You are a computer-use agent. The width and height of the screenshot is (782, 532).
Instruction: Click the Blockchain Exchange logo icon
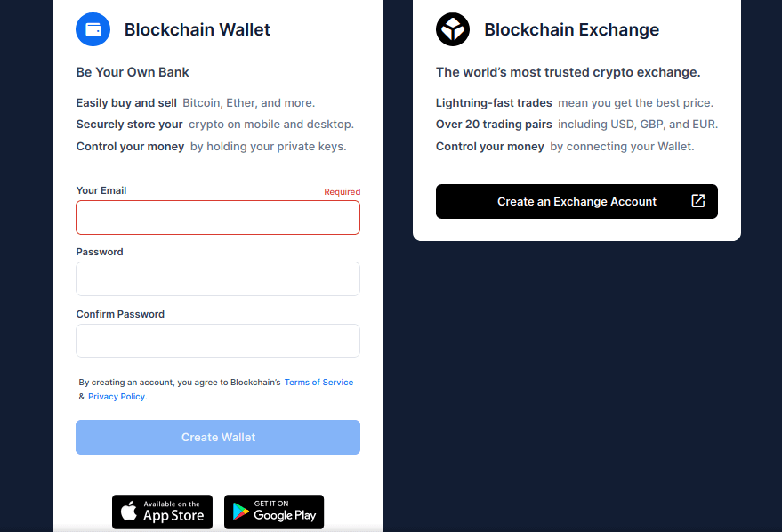point(452,29)
